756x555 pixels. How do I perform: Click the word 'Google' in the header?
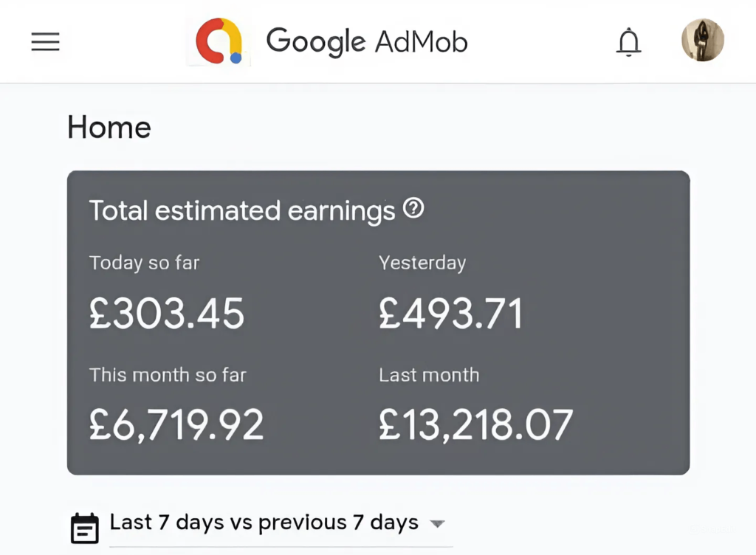click(x=315, y=41)
